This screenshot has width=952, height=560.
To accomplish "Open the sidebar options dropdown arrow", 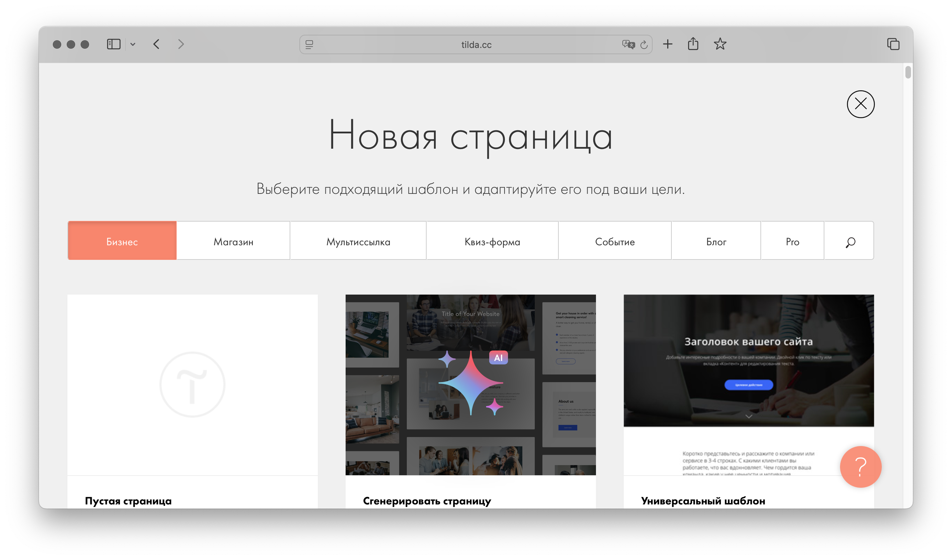I will pyautogui.click(x=132, y=44).
